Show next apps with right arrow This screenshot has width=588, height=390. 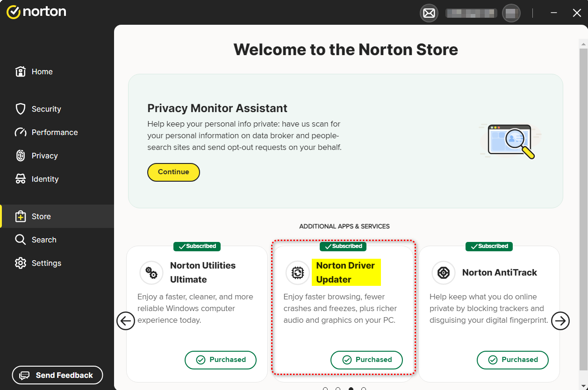560,321
